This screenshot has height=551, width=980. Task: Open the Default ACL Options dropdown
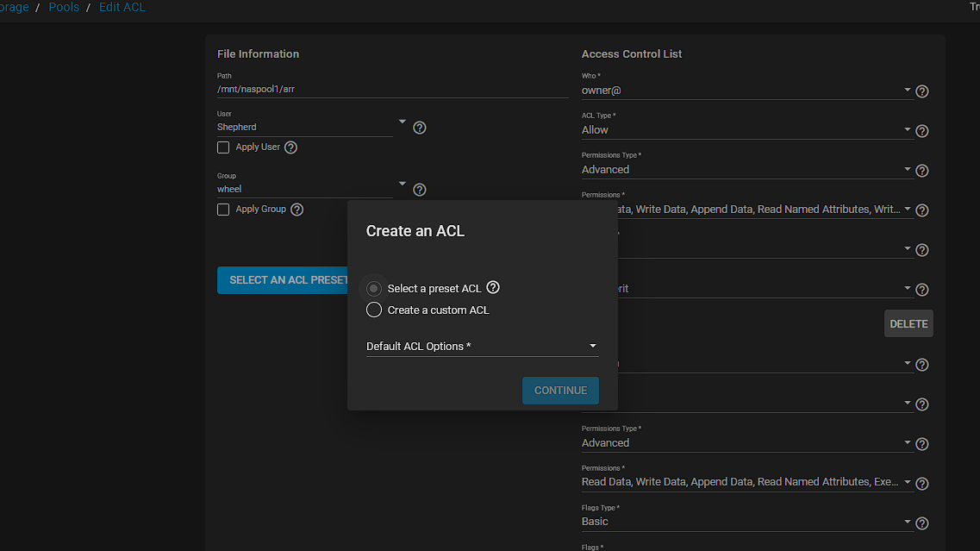tap(481, 347)
